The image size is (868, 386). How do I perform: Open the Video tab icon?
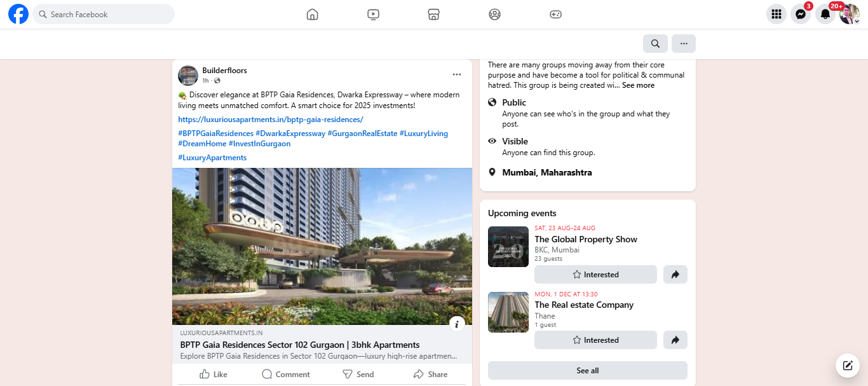click(374, 14)
